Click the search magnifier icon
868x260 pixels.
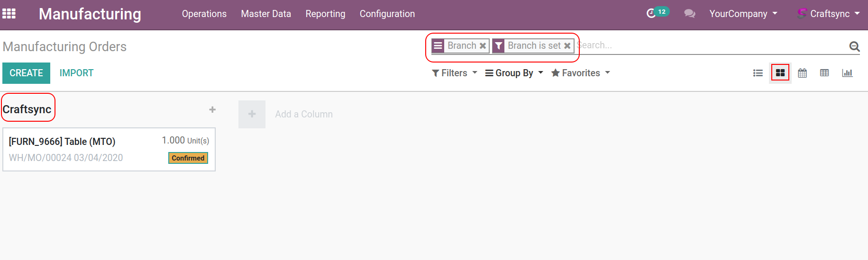coord(854,46)
